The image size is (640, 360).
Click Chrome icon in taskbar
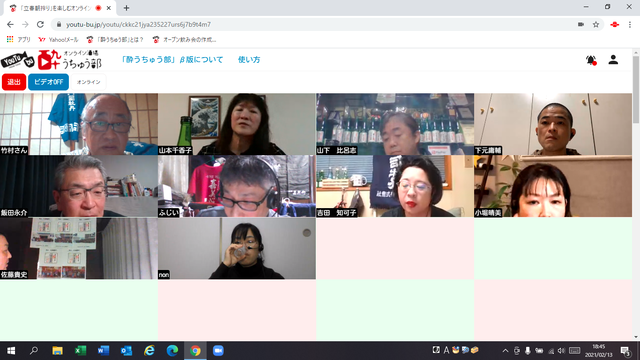(x=195, y=351)
